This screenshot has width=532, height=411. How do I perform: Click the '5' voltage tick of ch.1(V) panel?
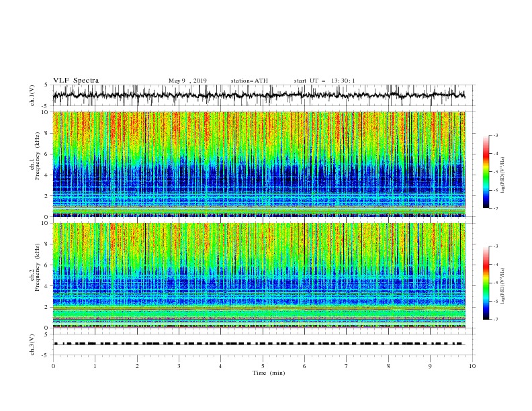pyautogui.click(x=46, y=85)
